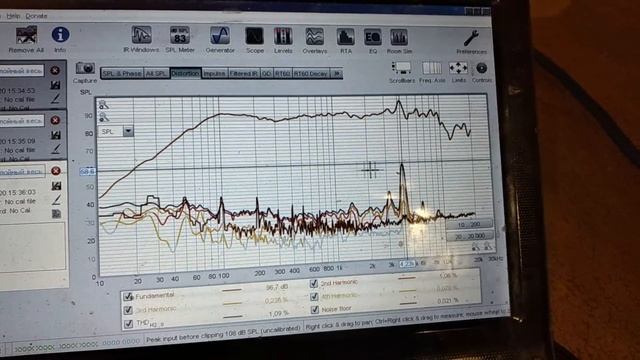
Task: Open notes icon for 15:36:03 measurement
Action: tap(57, 213)
